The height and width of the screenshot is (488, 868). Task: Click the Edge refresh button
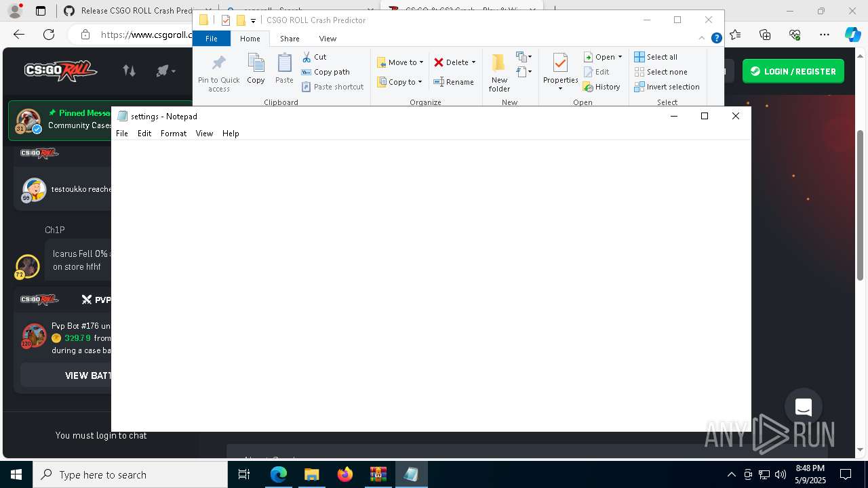coord(49,35)
